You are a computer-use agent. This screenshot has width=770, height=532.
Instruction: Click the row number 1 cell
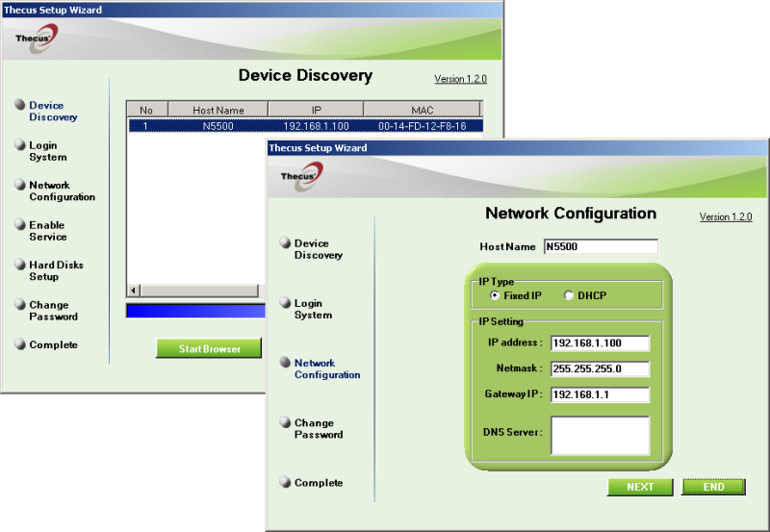(x=147, y=126)
